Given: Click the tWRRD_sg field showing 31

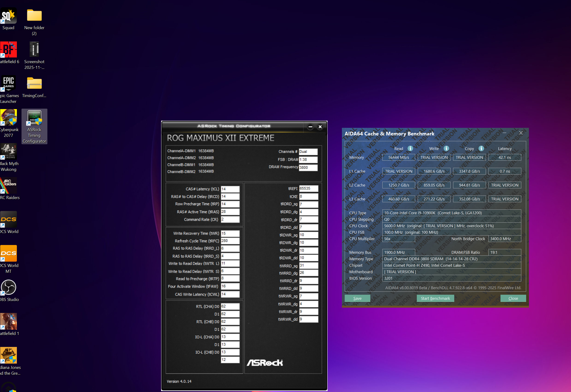Looking at the screenshot, I should coord(309,266).
